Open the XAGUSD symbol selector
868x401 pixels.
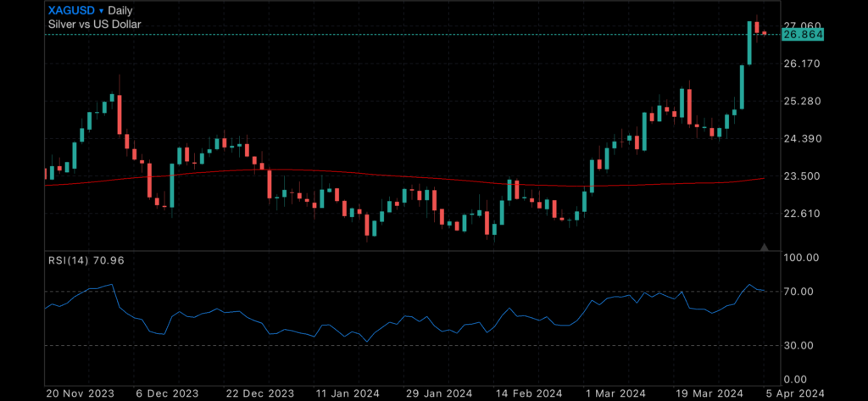[71, 10]
